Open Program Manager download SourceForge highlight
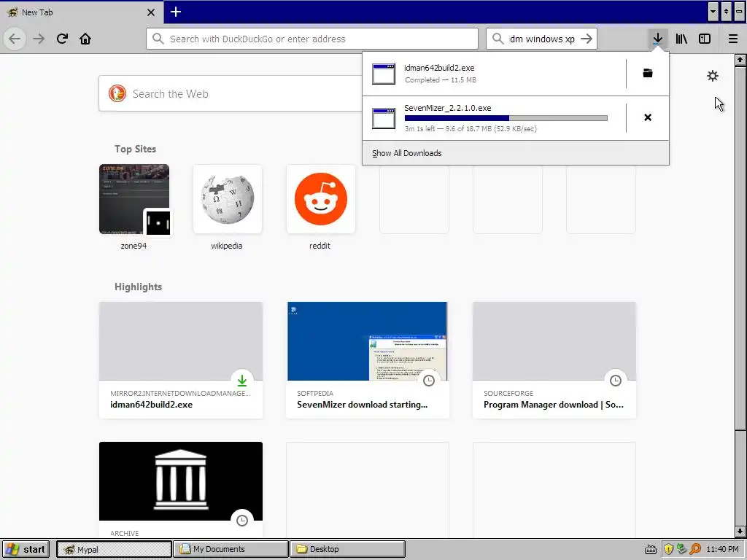This screenshot has width=747, height=560. (x=554, y=360)
